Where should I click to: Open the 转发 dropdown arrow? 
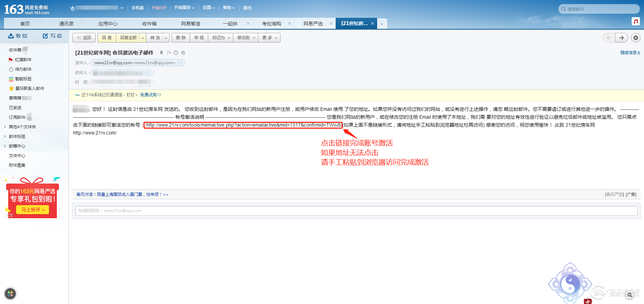pyautogui.click(x=166, y=38)
